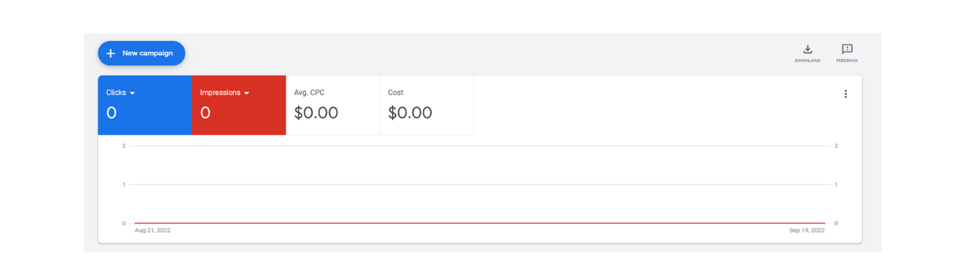This screenshot has height=280, width=980.
Task: Expand the Impressions metric dropdown arrow
Action: 246,93
